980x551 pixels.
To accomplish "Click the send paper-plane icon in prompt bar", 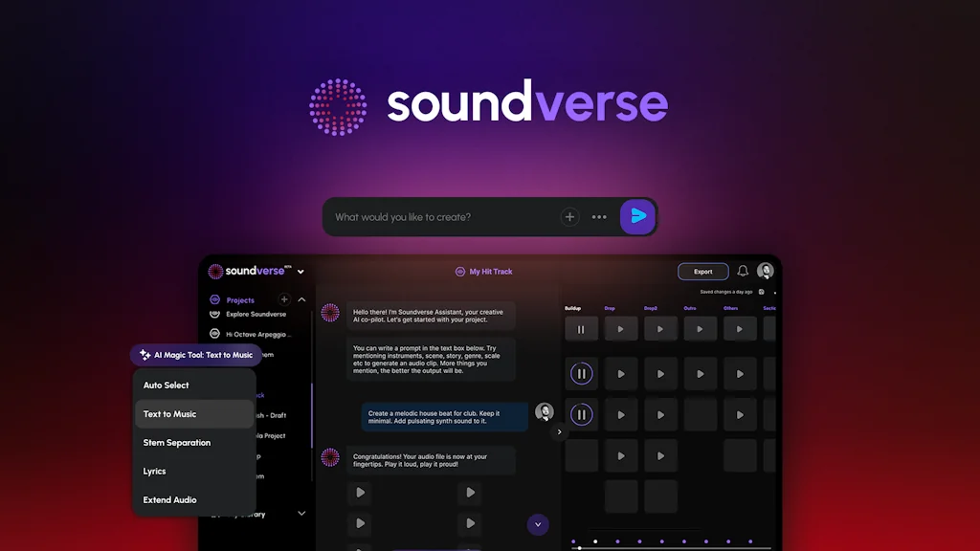I will [639, 216].
